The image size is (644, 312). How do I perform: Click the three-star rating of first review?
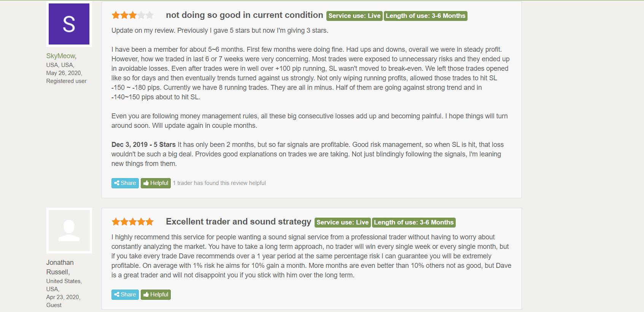[x=133, y=15]
